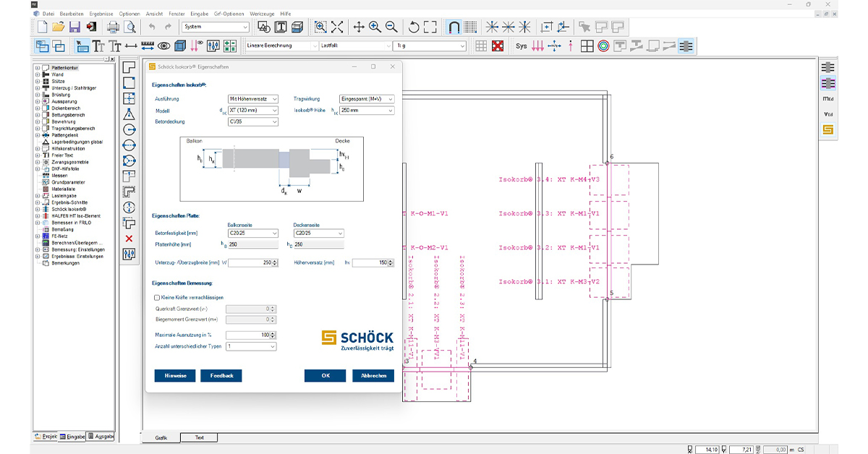Screen dimensions: 868x454
Task: Close the Schöck Isokorb Eigenschaften dialog
Action: pos(393,67)
